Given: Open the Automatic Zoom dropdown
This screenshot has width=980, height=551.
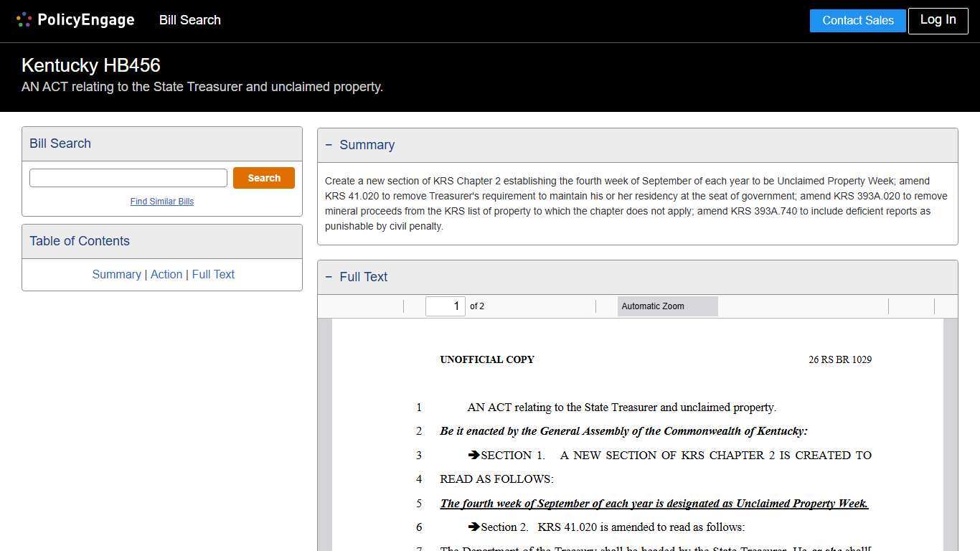Looking at the screenshot, I should click(667, 306).
